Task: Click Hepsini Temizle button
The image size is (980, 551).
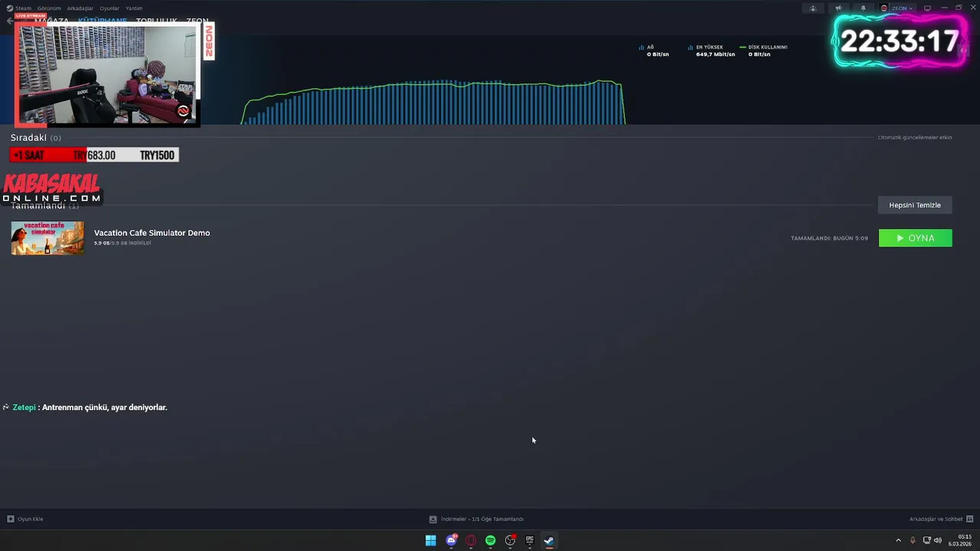Action: [915, 205]
